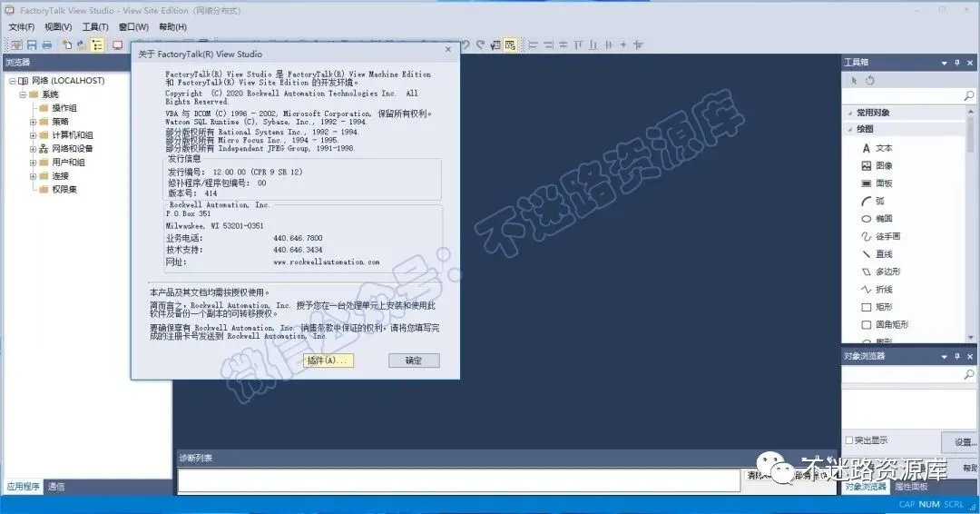Click the www.rockwellautomation.com address text
The height and width of the screenshot is (514, 980).
click(x=327, y=262)
